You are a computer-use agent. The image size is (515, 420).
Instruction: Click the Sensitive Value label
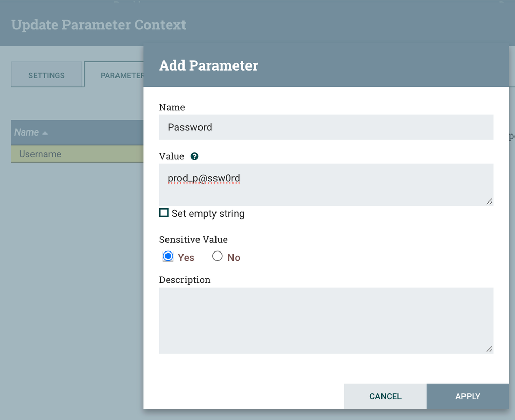(x=193, y=239)
